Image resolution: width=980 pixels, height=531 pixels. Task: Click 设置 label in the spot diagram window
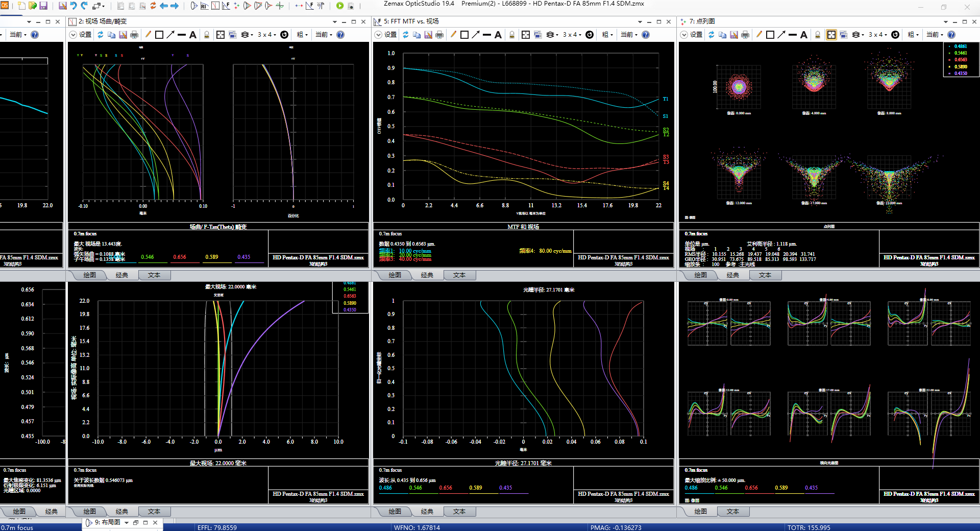pos(696,35)
